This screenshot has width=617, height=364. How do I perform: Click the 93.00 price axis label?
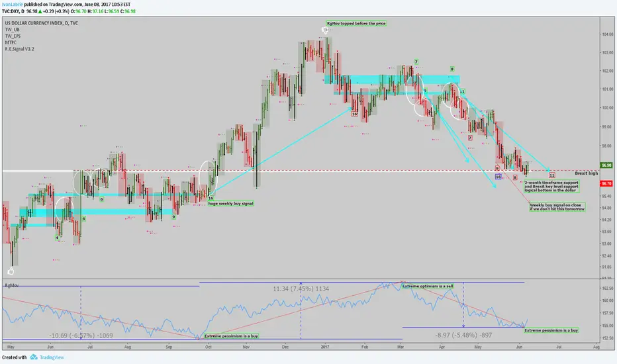607,244
